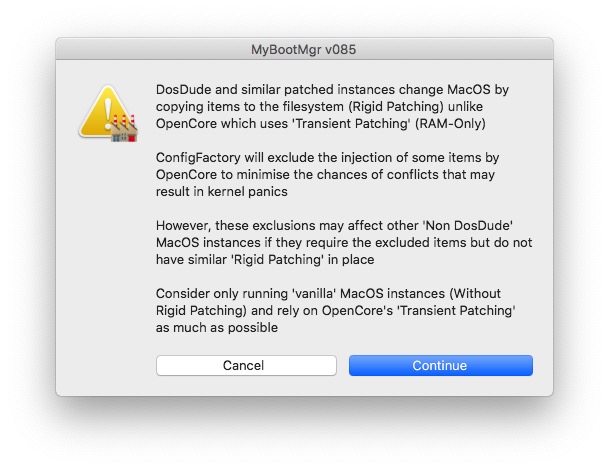Click the word 'ConfigFactory' in the dialog

[x=198, y=157]
